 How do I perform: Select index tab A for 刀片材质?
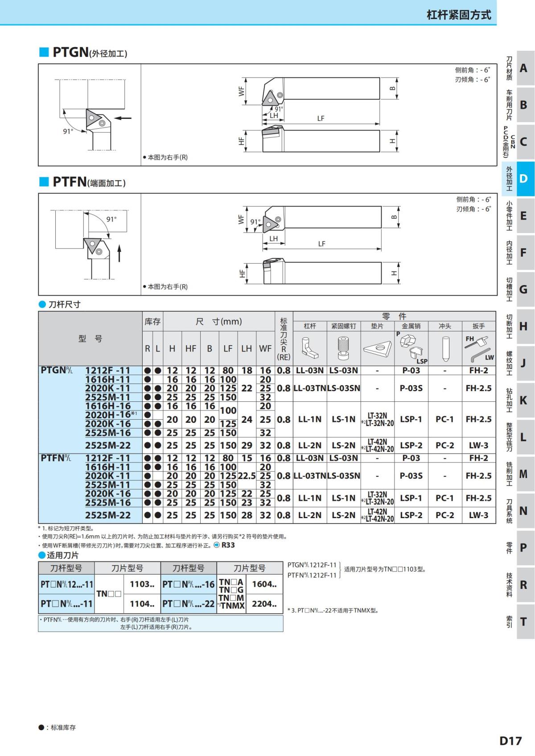click(523, 68)
